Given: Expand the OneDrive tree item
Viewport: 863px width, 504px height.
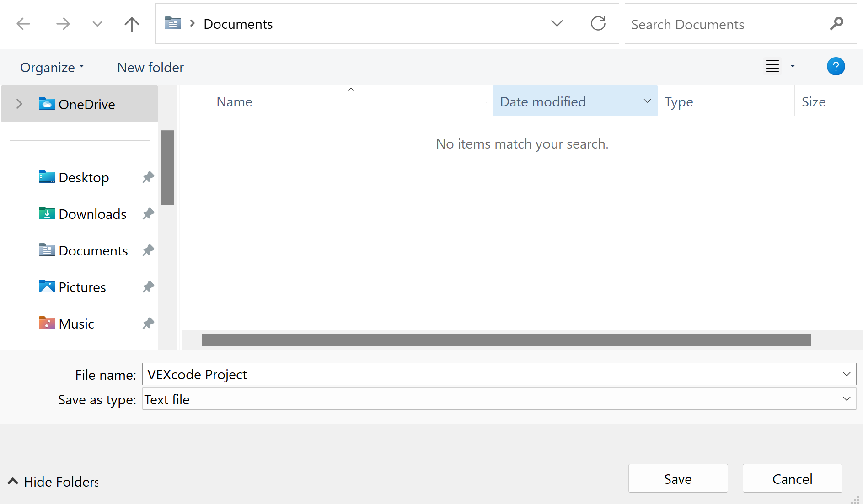Looking at the screenshot, I should click(x=19, y=104).
